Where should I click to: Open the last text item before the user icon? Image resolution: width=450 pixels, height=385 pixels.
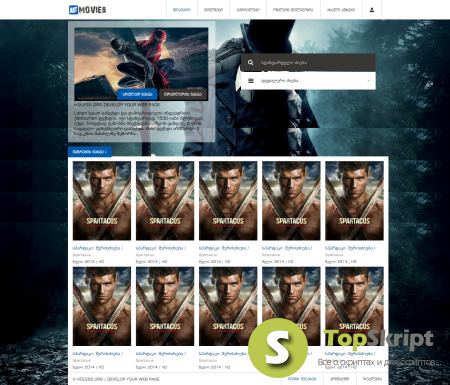(x=341, y=10)
